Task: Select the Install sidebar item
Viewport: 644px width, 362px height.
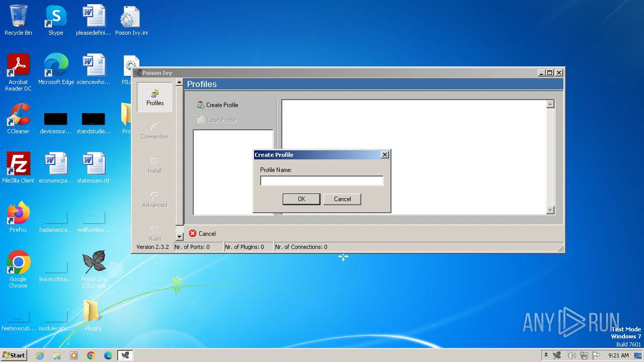Action: (154, 166)
